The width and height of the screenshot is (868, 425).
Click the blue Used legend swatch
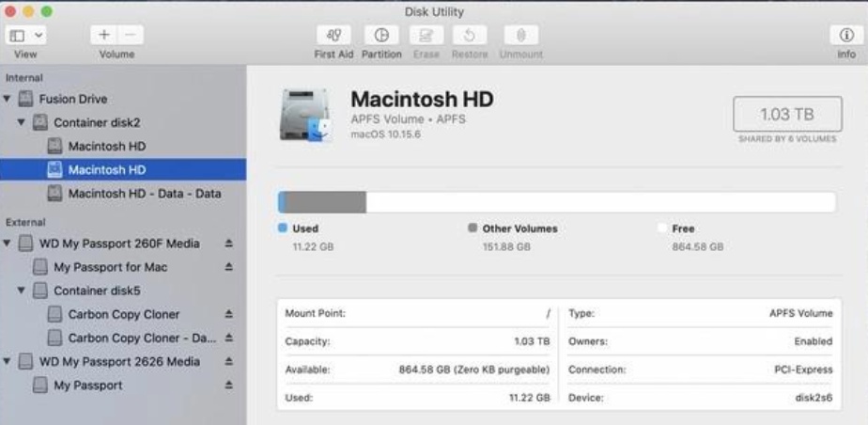[283, 228]
